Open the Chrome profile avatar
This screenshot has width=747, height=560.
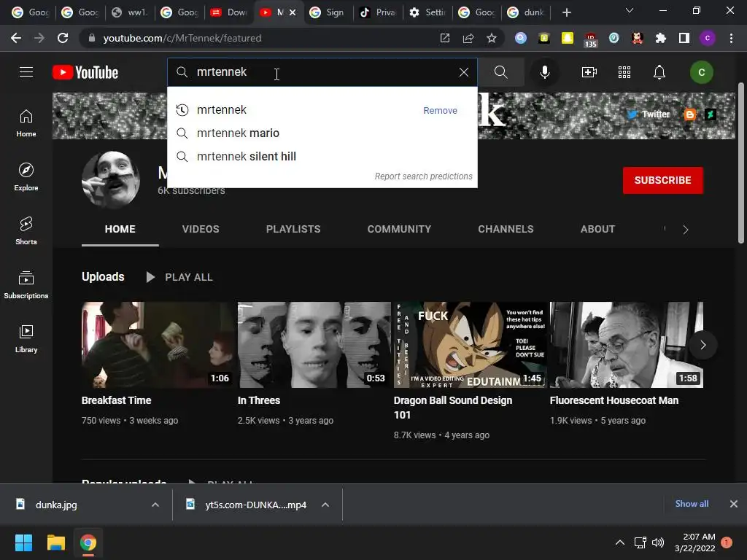pyautogui.click(x=708, y=38)
